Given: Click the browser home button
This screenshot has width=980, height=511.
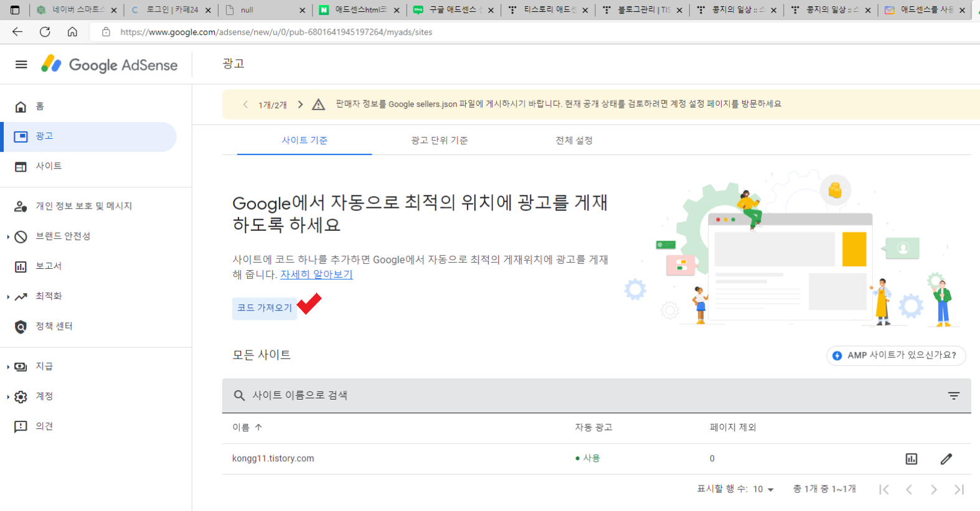Looking at the screenshot, I should (x=72, y=32).
